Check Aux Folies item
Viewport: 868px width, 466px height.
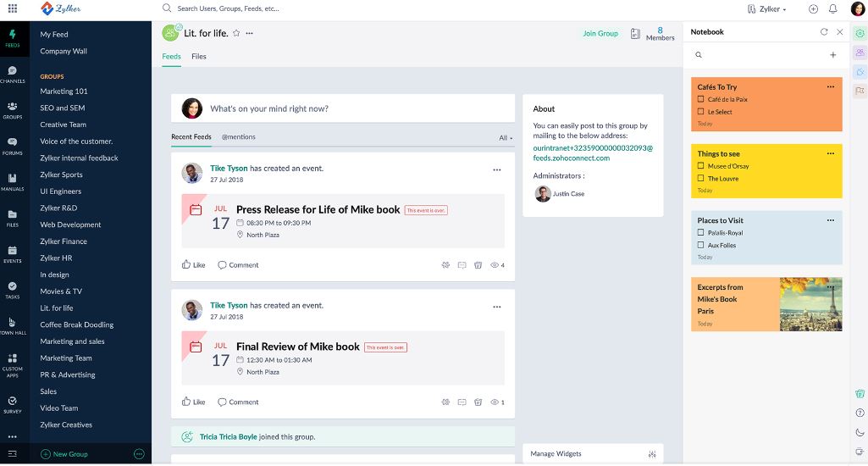pyautogui.click(x=701, y=244)
